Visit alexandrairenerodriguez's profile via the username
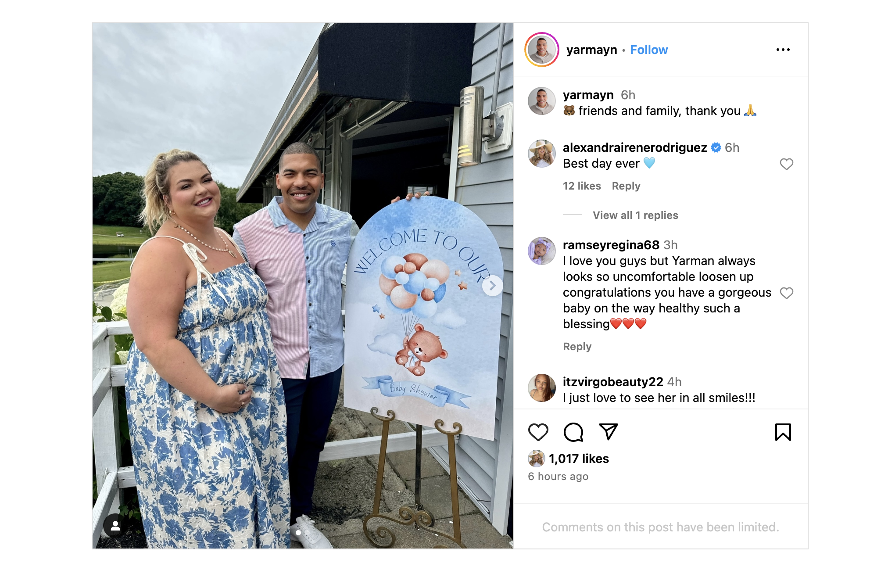This screenshot has width=888, height=588. click(634, 147)
